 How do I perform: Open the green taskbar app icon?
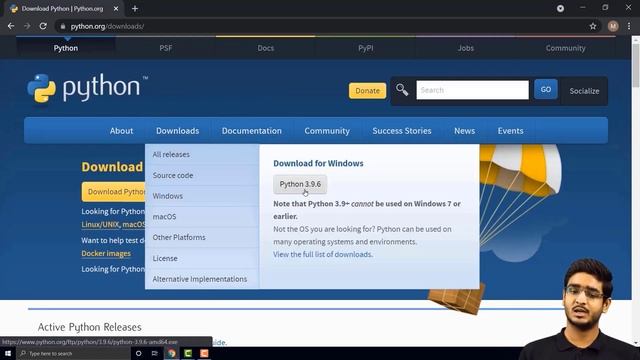point(188,353)
